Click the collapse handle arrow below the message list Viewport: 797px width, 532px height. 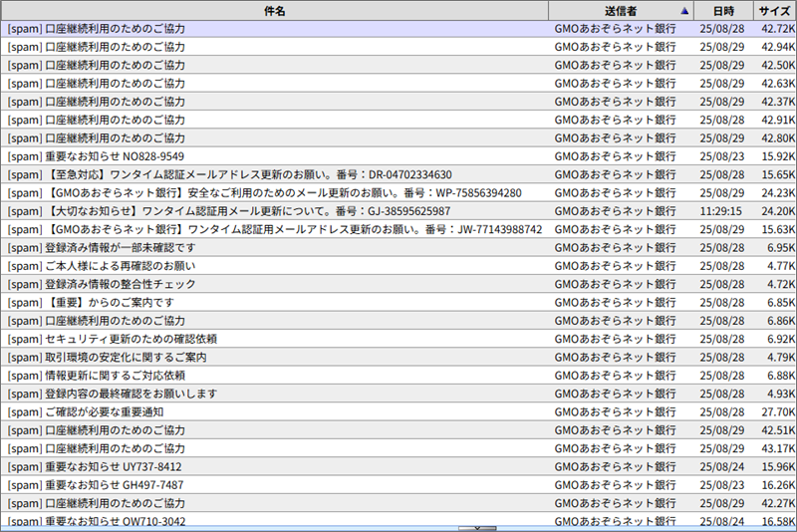coord(477,528)
